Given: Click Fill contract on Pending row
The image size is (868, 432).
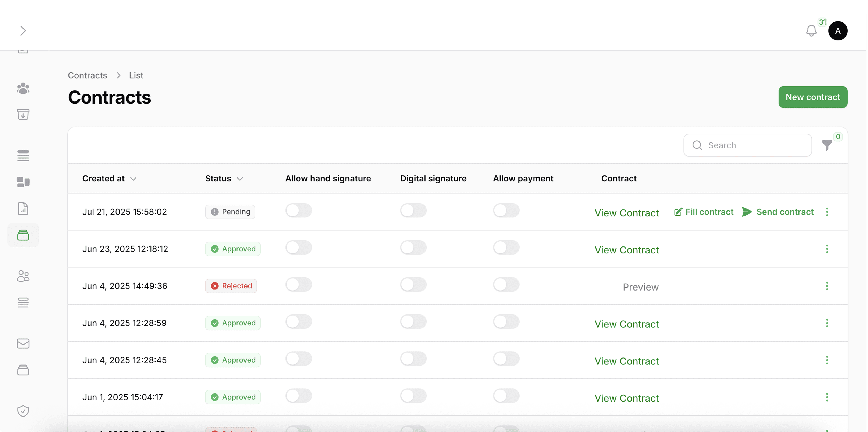Looking at the screenshot, I should [704, 212].
